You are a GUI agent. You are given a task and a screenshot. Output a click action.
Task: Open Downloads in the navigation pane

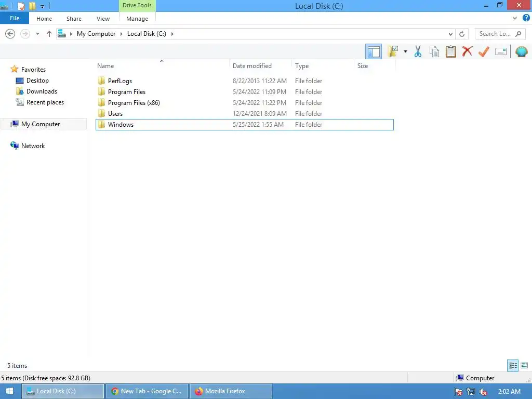[42, 91]
